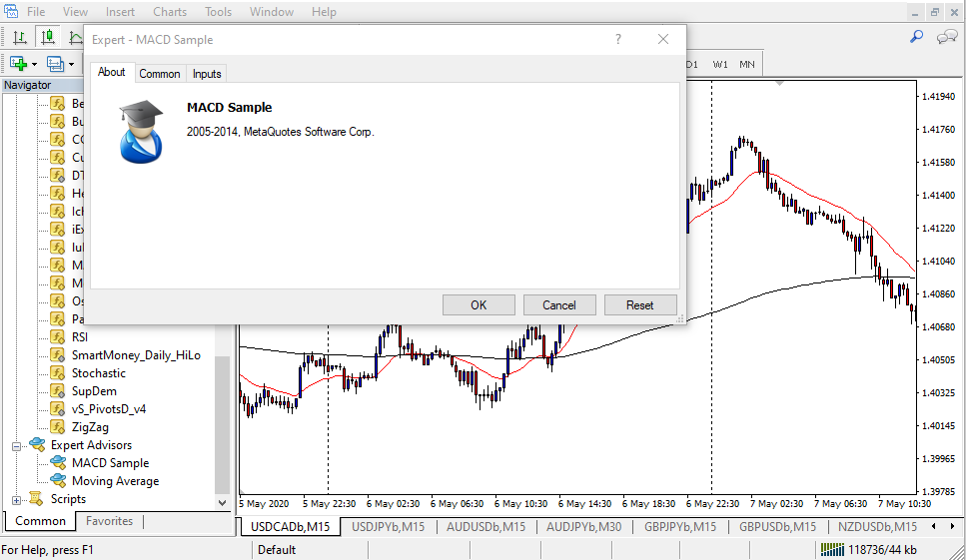Open the GBPJPYb,M15 chart tab

[x=680, y=527]
